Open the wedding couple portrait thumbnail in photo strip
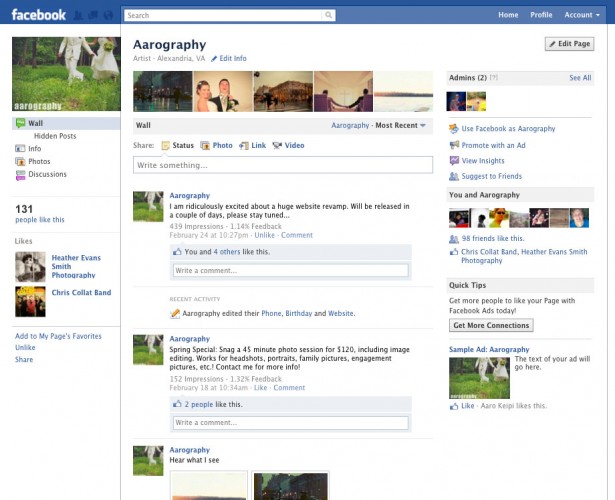 pyautogui.click(x=223, y=91)
